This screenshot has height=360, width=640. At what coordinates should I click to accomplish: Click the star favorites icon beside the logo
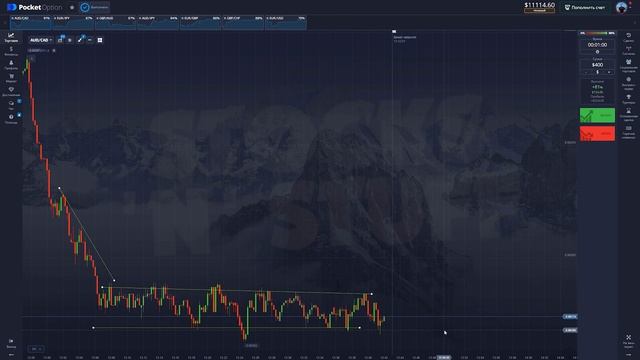point(72,7)
